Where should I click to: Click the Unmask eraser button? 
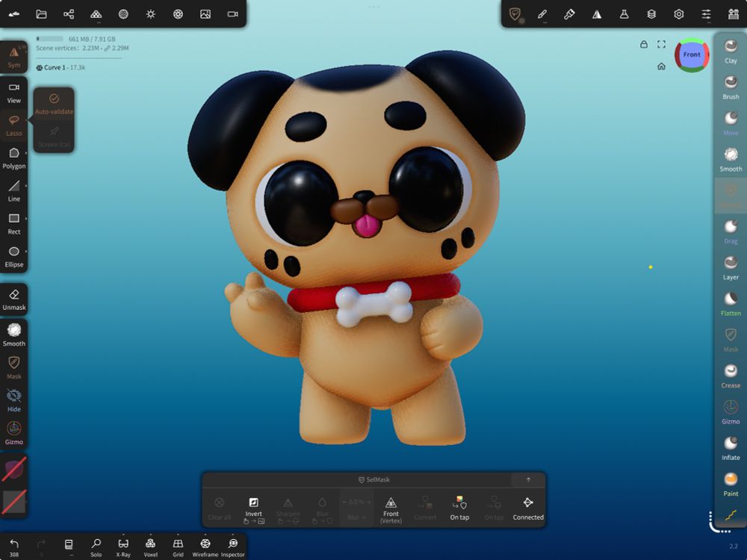13,299
